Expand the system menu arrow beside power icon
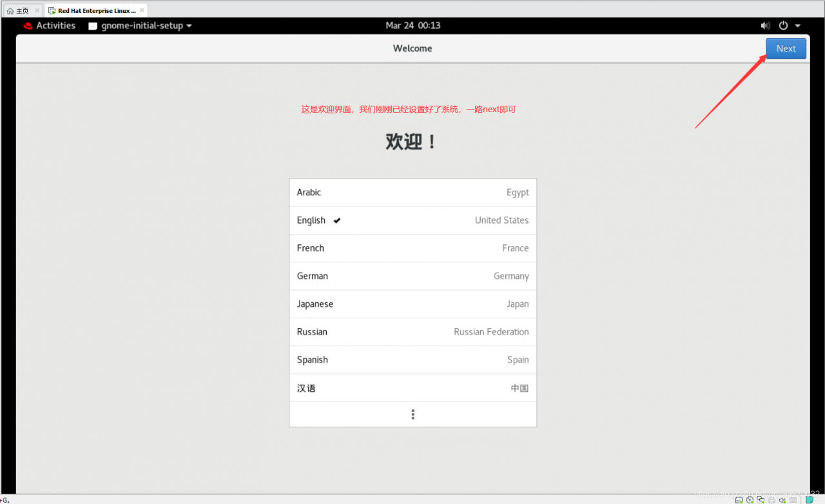Viewport: 825px width, 504px height. (797, 26)
